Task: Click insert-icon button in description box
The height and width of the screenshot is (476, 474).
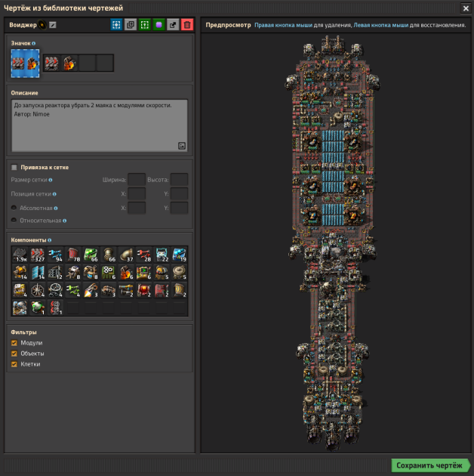Action: coord(182,146)
